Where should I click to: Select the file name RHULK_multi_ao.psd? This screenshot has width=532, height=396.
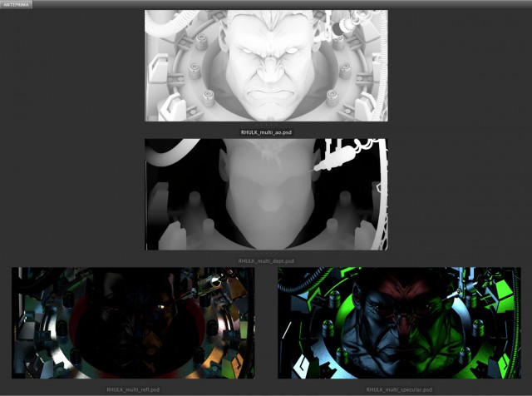[x=266, y=132]
